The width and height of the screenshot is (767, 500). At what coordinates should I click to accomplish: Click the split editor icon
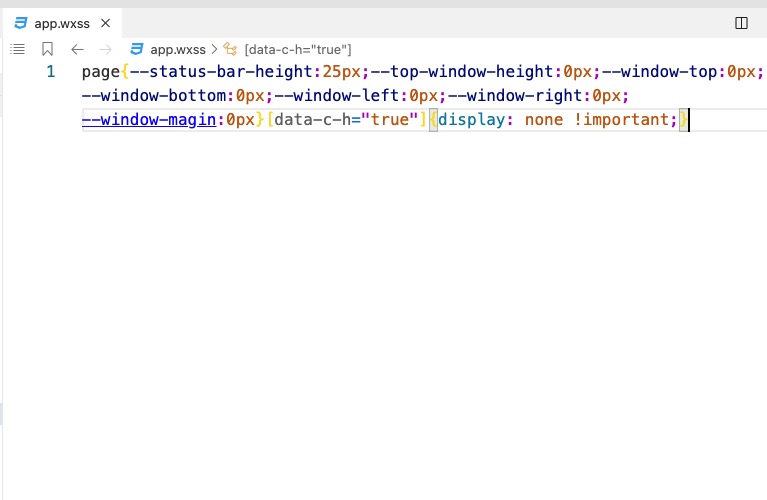(741, 22)
